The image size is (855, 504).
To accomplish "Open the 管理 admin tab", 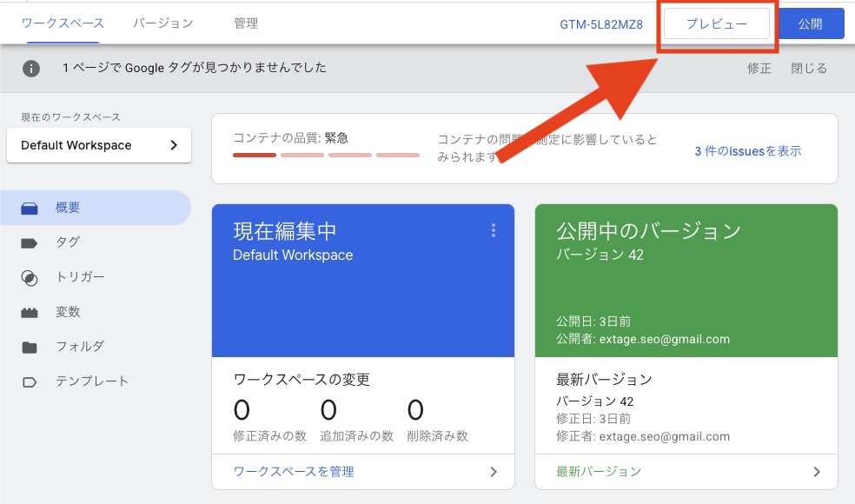I will [x=246, y=23].
